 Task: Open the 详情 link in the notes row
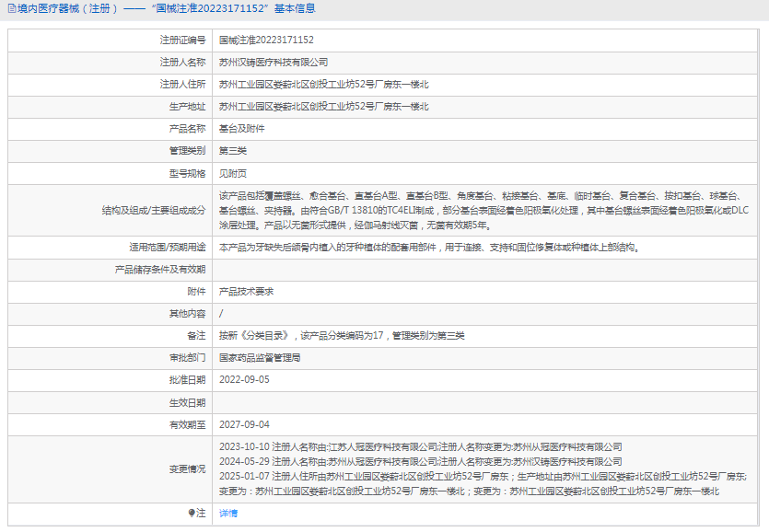(x=228, y=514)
